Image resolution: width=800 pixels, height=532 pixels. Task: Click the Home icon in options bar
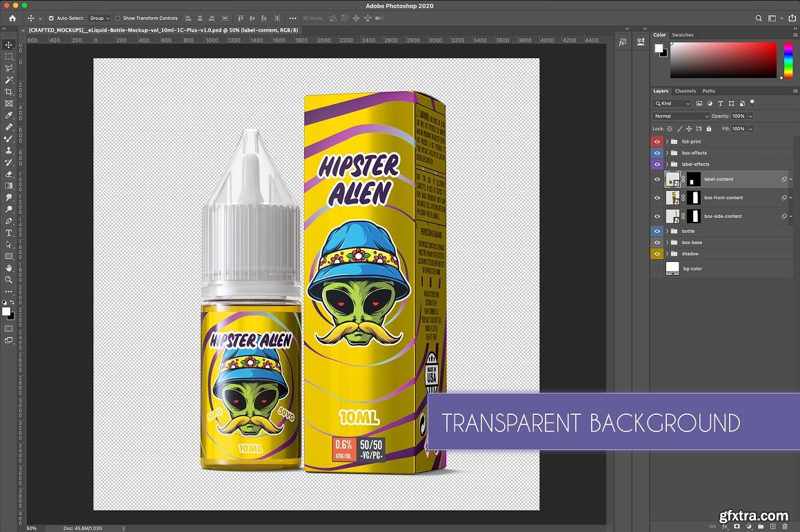[x=12, y=18]
